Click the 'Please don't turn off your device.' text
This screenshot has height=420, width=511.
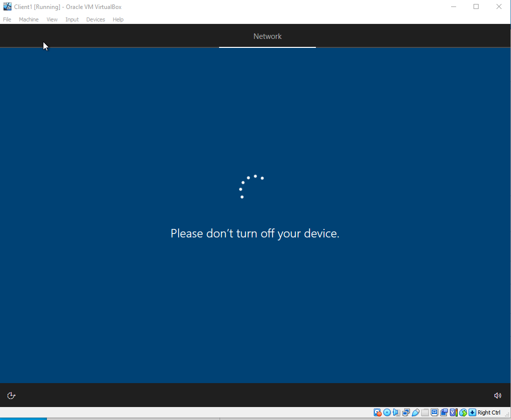(x=255, y=233)
